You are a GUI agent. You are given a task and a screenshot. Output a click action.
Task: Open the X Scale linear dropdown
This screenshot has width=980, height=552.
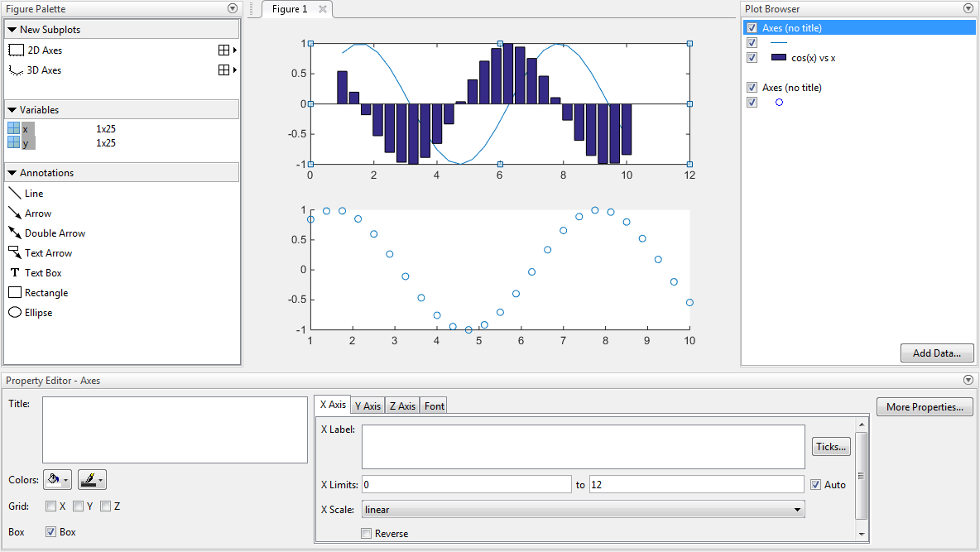583,510
